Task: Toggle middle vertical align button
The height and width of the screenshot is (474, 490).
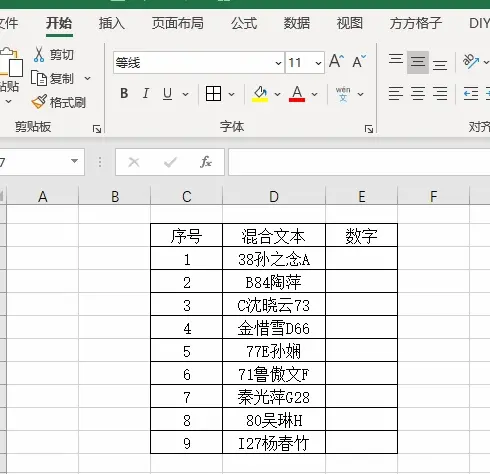Action: (x=418, y=62)
